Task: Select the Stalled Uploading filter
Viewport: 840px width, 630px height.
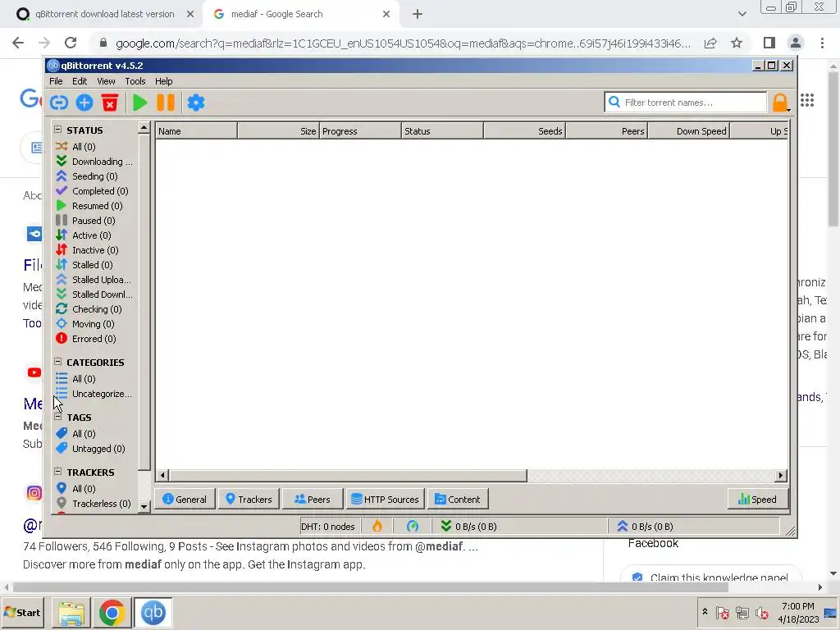Action: (94, 280)
